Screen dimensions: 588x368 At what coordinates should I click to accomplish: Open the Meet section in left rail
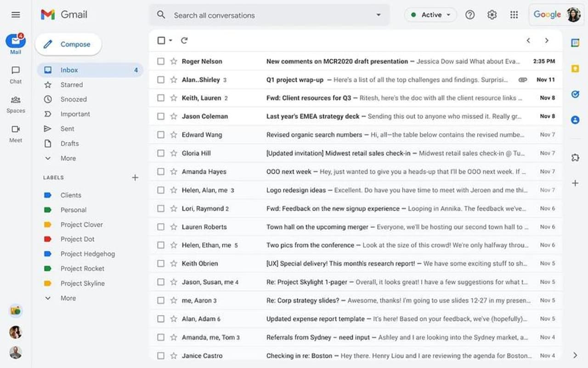point(16,133)
